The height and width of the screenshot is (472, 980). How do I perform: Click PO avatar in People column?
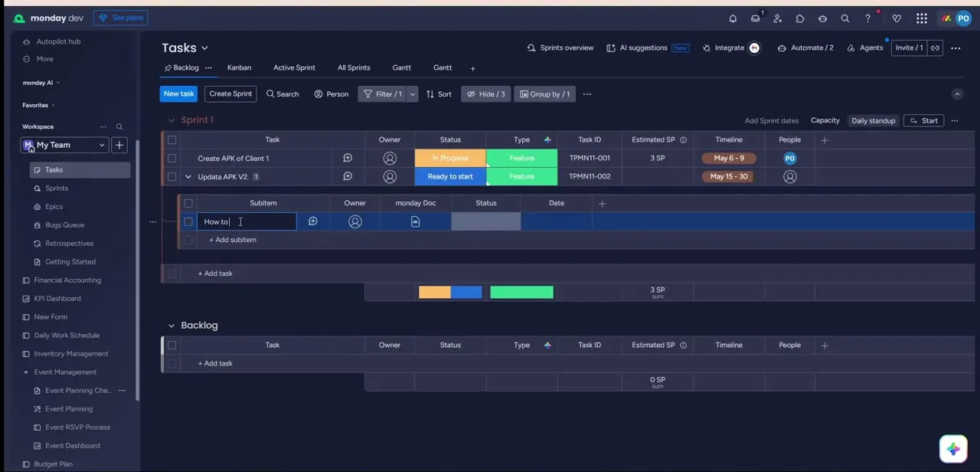click(x=790, y=159)
